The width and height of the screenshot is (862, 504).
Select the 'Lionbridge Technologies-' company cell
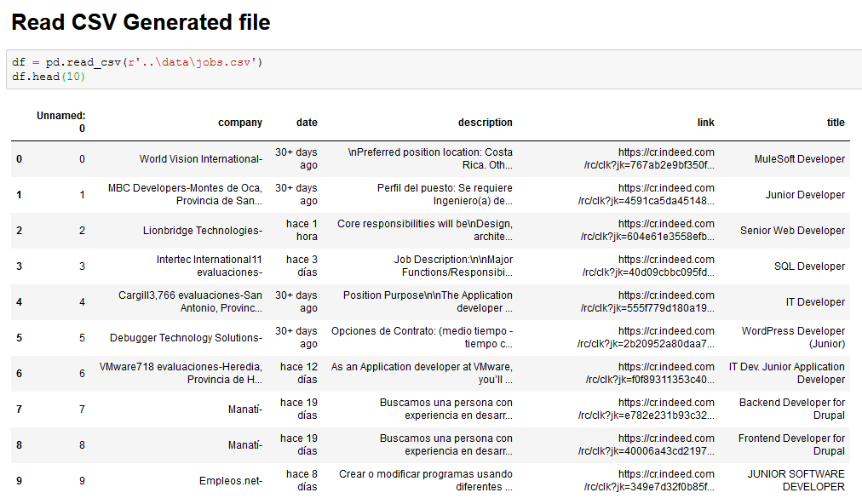203,230
